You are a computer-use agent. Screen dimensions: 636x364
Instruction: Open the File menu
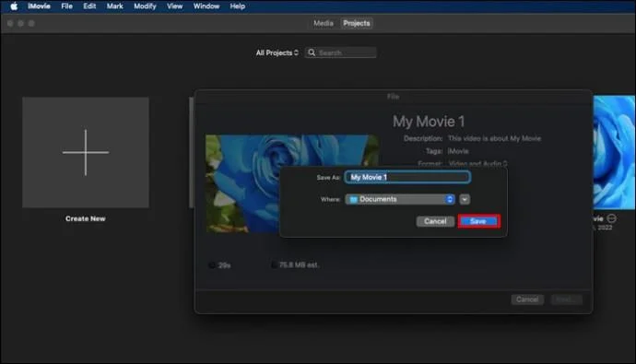click(66, 6)
